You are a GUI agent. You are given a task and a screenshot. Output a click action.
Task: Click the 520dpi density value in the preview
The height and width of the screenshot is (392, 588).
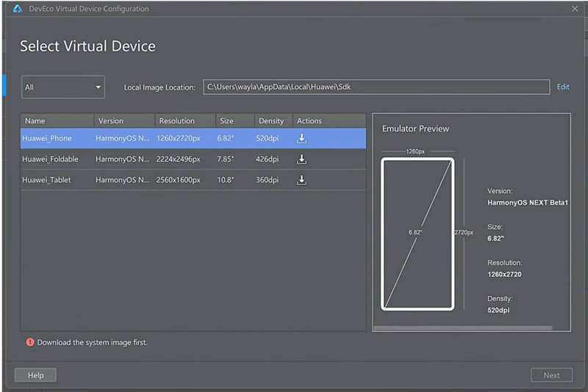(x=498, y=310)
